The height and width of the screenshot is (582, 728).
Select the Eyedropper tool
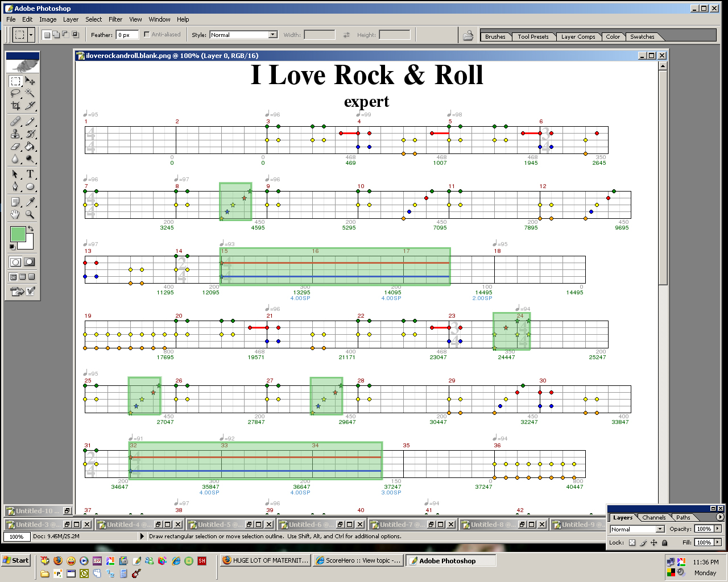(30, 202)
